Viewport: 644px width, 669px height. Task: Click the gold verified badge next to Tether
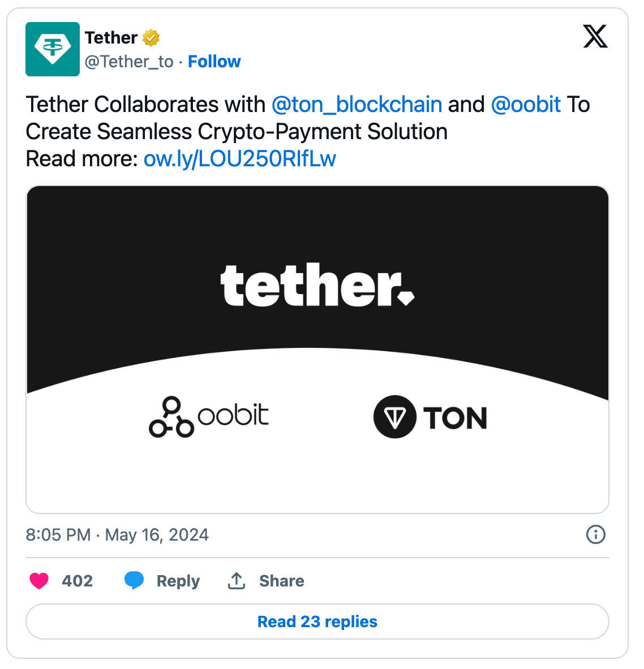click(149, 37)
